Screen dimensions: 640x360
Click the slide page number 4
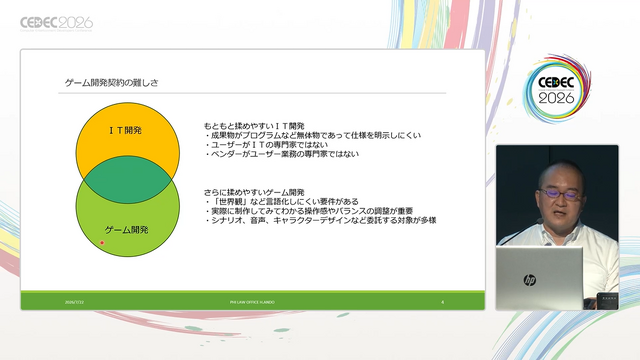point(442,302)
